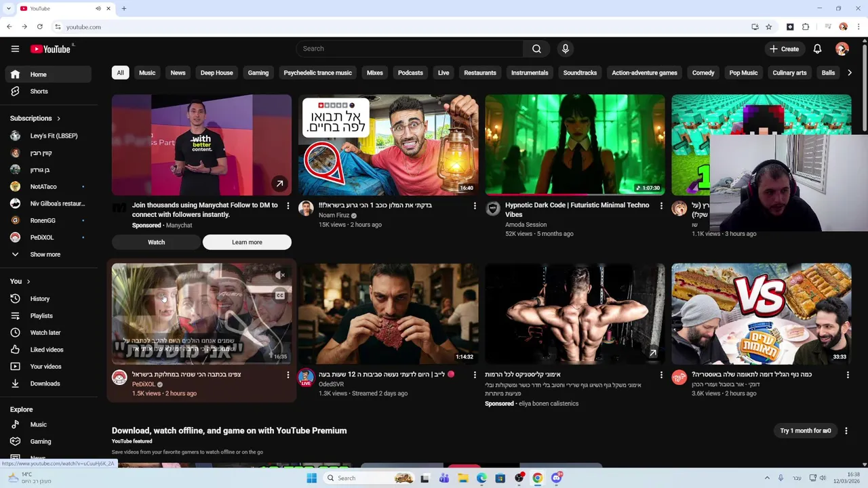Open Shorts in sidebar

click(x=47, y=91)
